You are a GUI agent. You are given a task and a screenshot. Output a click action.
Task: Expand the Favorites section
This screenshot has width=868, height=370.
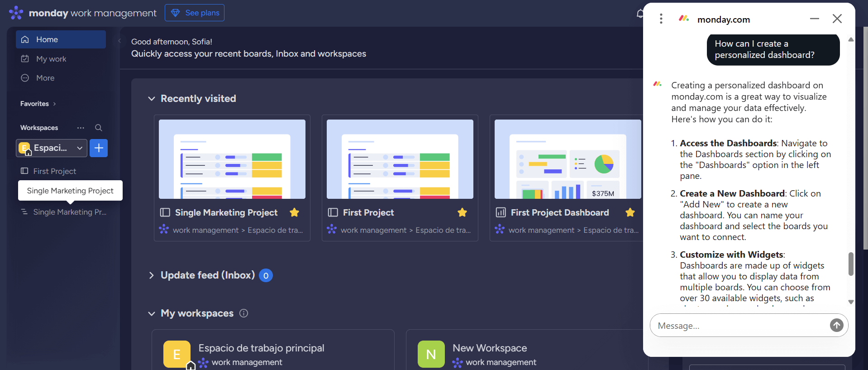(x=38, y=104)
